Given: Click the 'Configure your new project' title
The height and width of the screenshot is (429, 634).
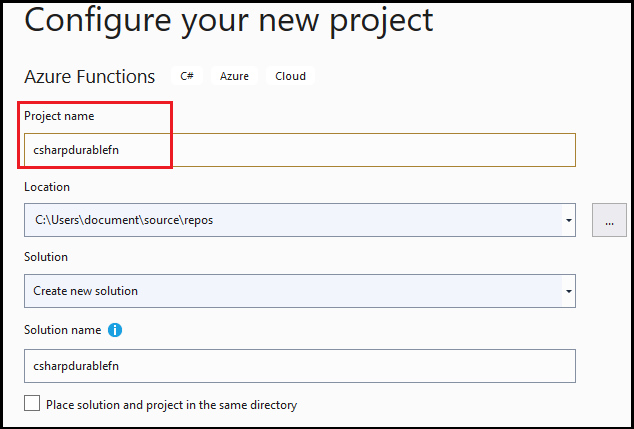Looking at the screenshot, I should coord(229,20).
